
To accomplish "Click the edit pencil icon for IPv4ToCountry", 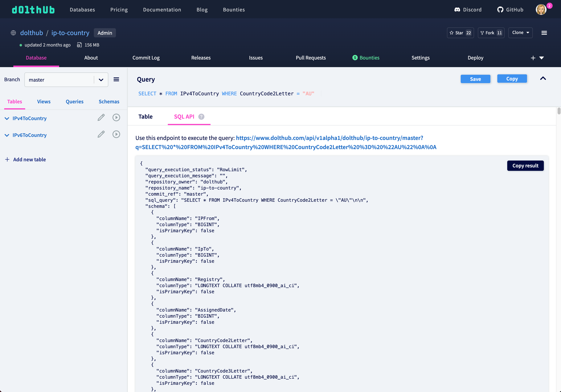I will [101, 118].
